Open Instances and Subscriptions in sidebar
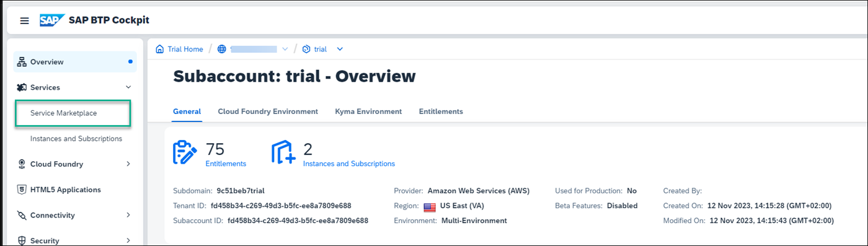868x246 pixels. coord(76,139)
